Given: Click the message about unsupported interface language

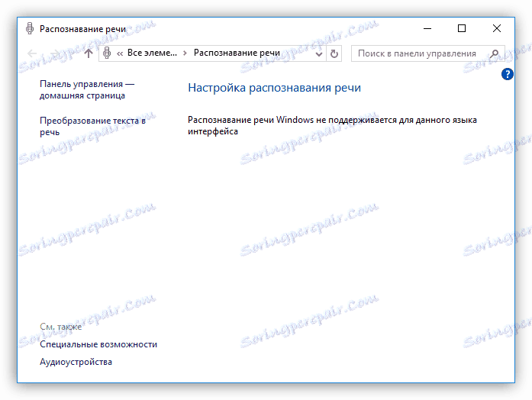Looking at the screenshot, I should pos(332,125).
